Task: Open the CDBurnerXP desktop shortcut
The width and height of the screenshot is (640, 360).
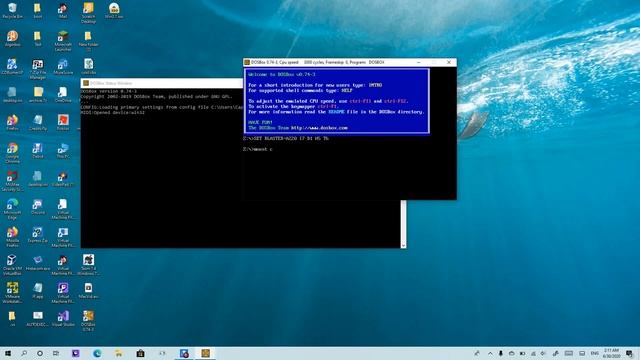Action: [12, 67]
